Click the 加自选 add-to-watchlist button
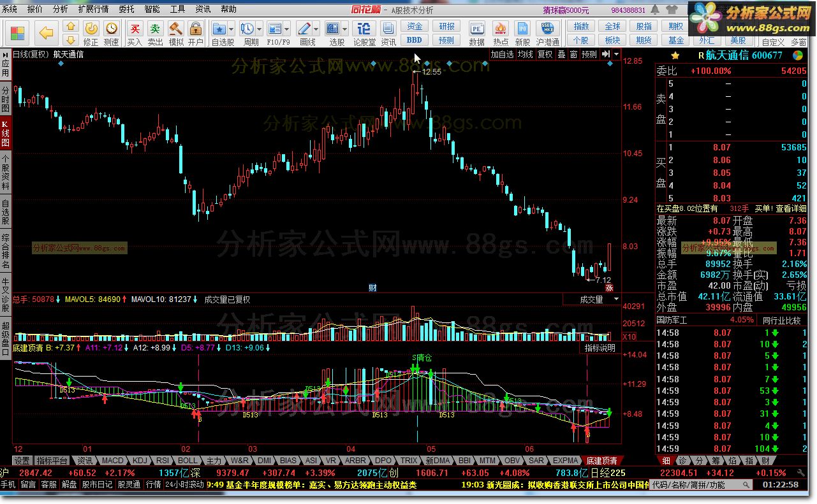 pos(502,55)
